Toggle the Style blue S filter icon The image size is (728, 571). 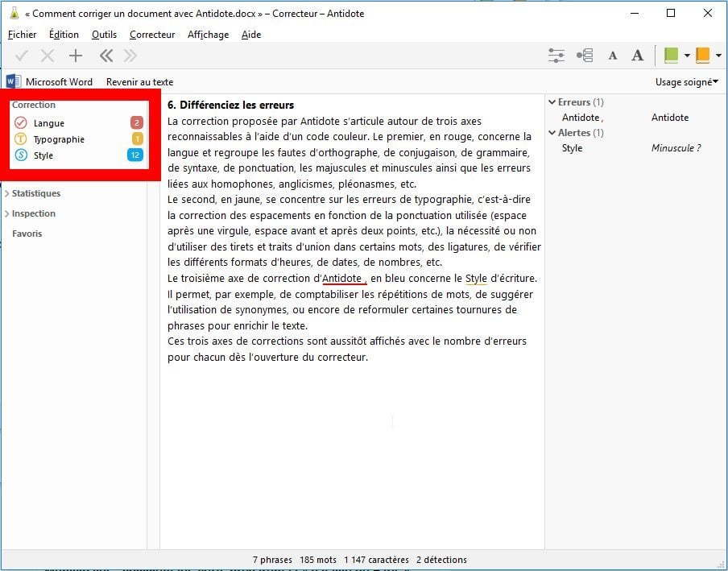[21, 155]
